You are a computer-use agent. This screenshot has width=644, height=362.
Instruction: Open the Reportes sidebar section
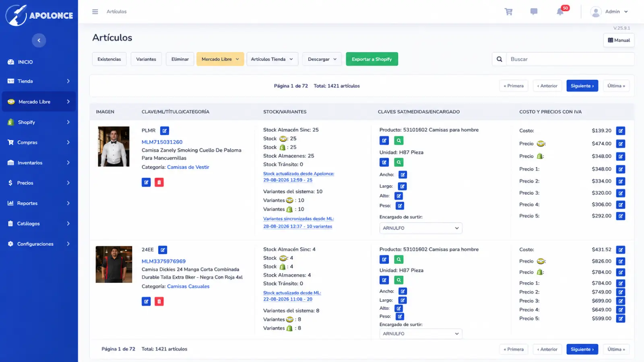(39, 203)
